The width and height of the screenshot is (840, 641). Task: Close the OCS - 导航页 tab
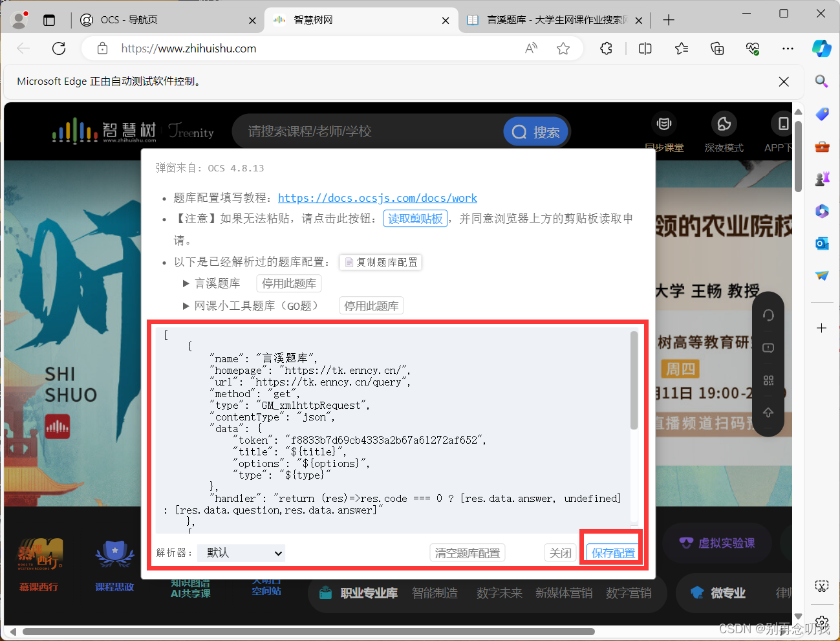point(252,21)
